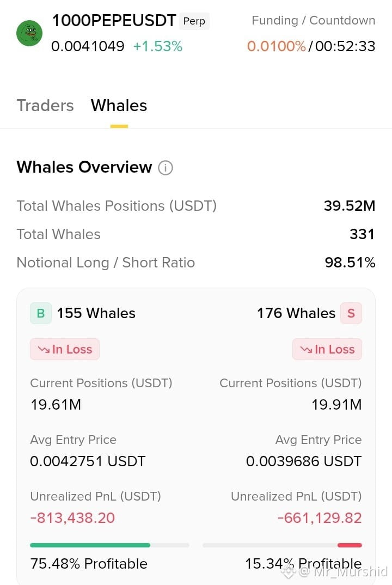Tap the +1.53% price change
This screenshot has width=392, height=585.
coord(158,46)
